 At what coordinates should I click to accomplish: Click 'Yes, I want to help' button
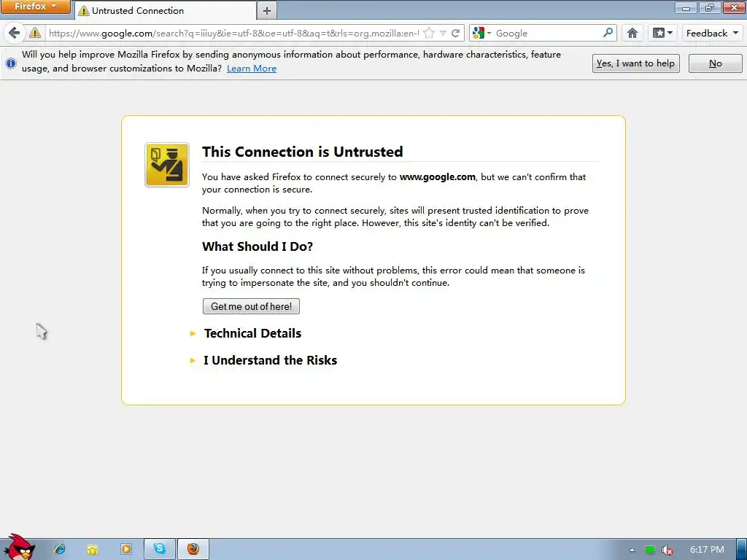(635, 63)
